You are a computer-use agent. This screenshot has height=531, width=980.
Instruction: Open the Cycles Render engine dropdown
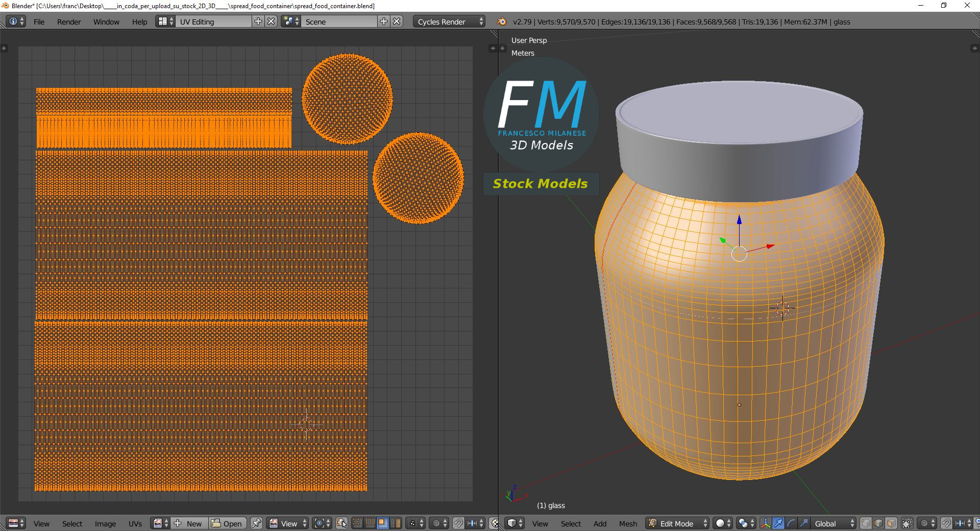coord(449,21)
